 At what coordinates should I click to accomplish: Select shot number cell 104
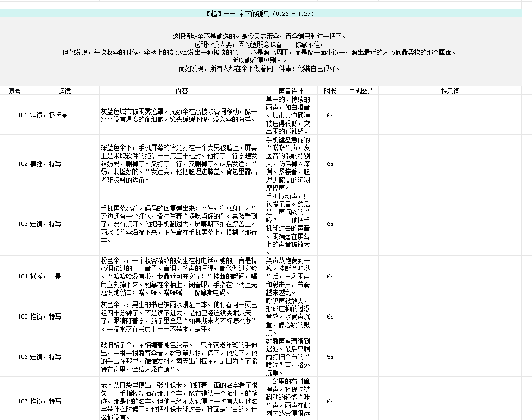point(14,276)
